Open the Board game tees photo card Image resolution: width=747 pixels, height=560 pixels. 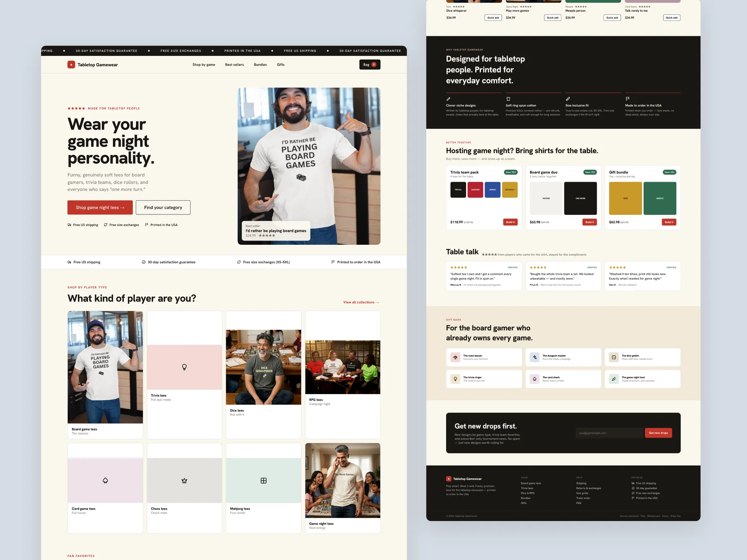point(105,375)
